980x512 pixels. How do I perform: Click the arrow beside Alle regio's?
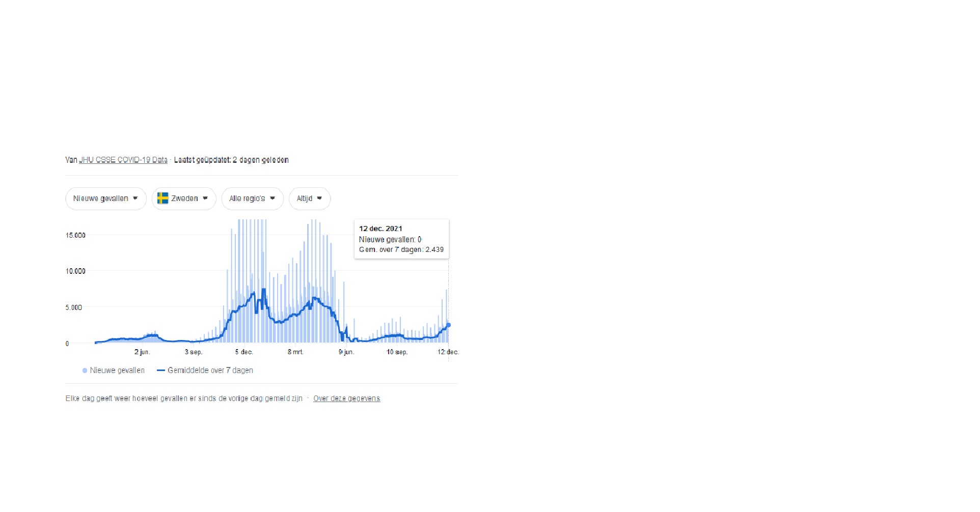click(273, 198)
